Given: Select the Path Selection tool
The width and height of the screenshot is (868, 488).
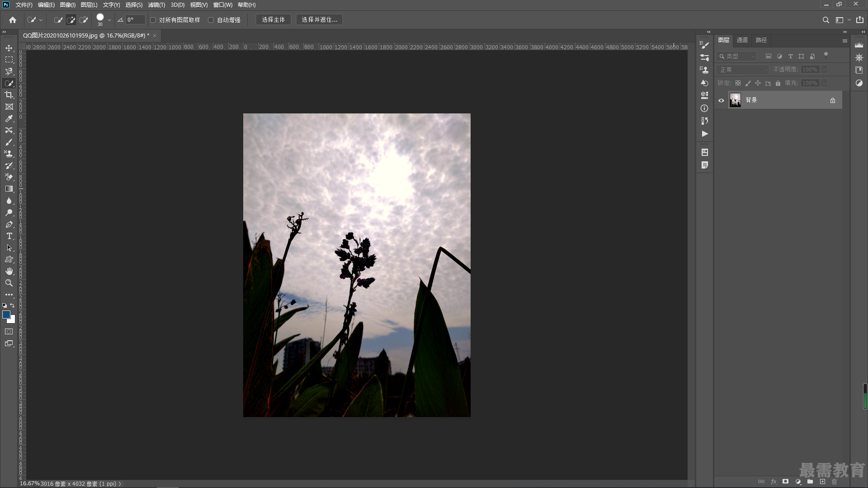Looking at the screenshot, I should (9, 248).
